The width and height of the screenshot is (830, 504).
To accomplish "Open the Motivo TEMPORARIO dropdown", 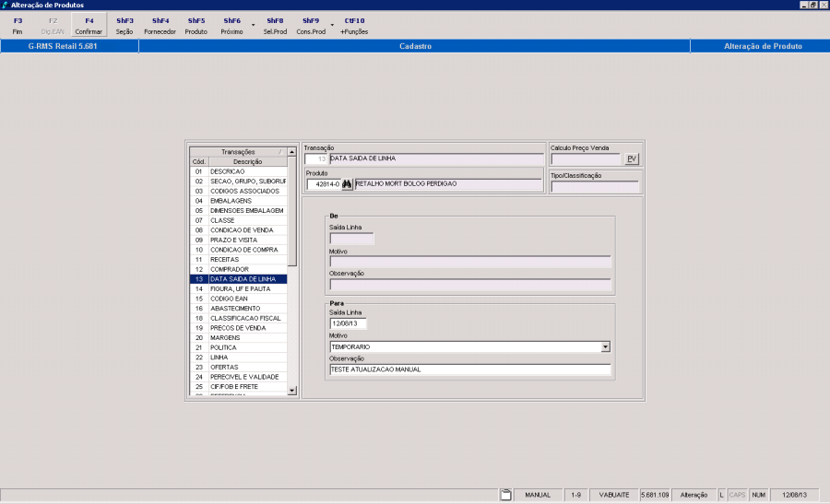I will [x=606, y=347].
